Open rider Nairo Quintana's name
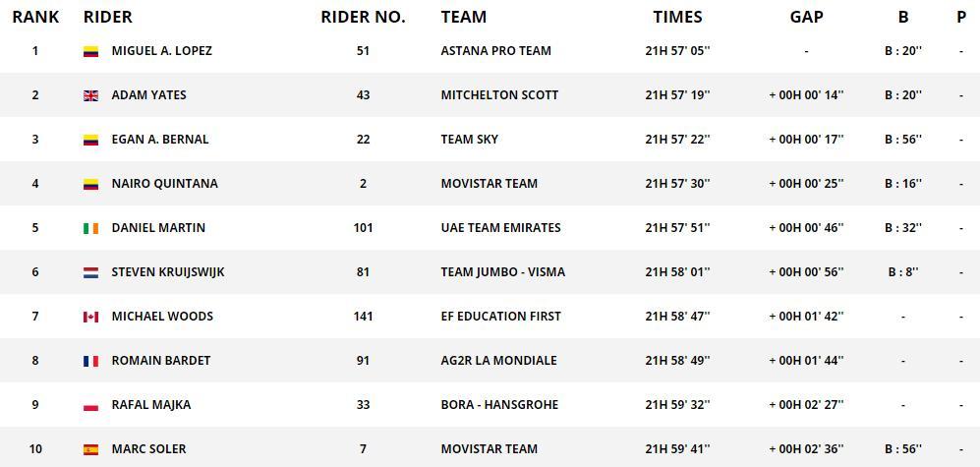This screenshot has width=980, height=467. pos(164,184)
